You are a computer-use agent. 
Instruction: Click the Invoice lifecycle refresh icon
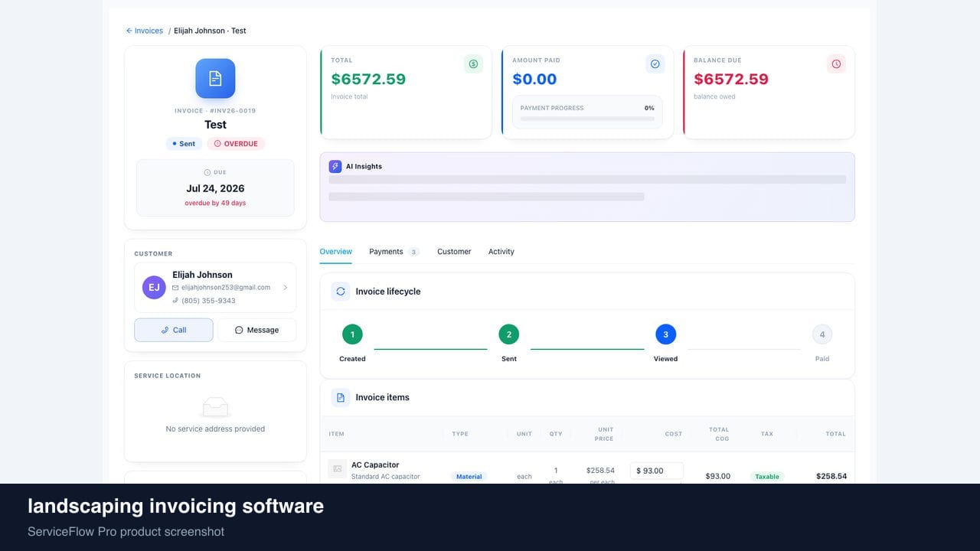point(341,292)
